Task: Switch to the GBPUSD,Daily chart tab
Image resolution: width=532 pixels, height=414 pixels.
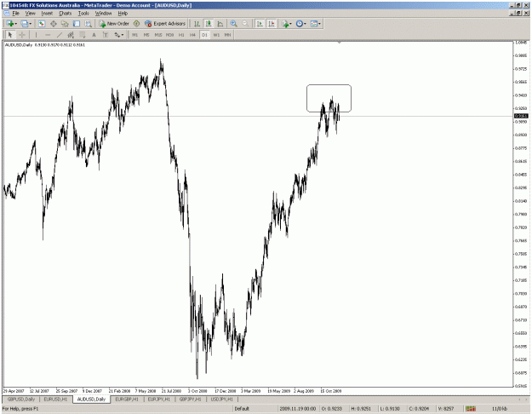Action: [21, 399]
